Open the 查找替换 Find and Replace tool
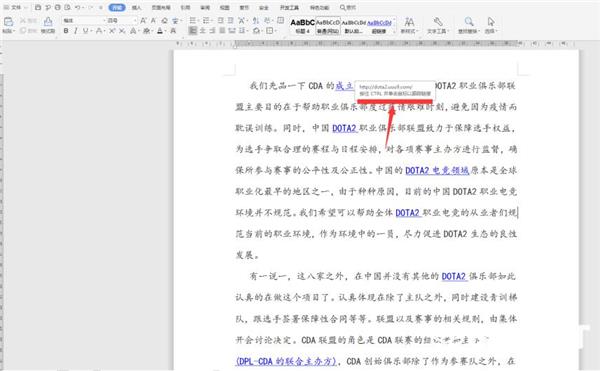Viewport: 600px width, 371px height. click(x=469, y=25)
